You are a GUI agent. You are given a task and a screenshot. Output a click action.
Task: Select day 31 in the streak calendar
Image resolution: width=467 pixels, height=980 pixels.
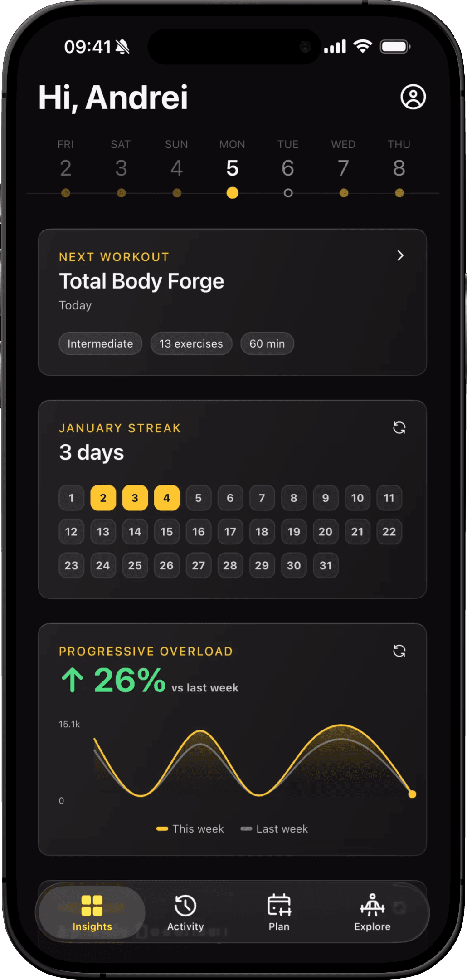(326, 565)
